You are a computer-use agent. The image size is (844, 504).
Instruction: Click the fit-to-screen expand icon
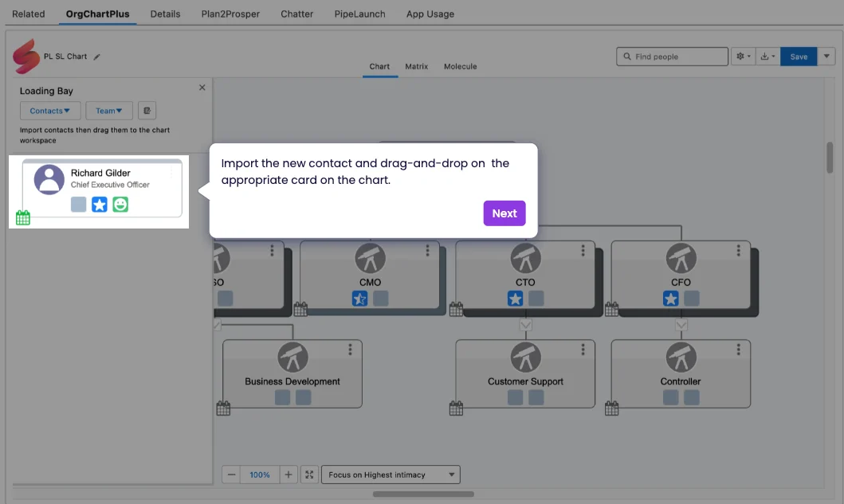pos(309,475)
